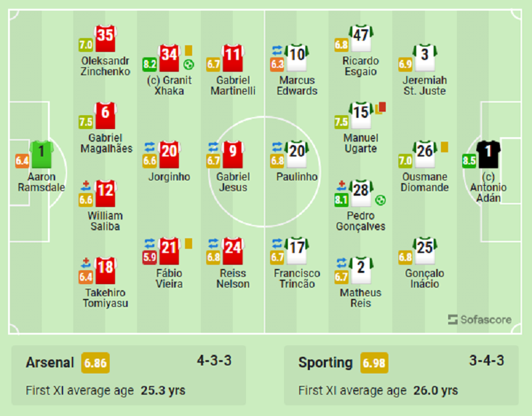Click the injury icon beside William Saliba
Image resolution: width=532 pixels, height=416 pixels.
point(85,185)
